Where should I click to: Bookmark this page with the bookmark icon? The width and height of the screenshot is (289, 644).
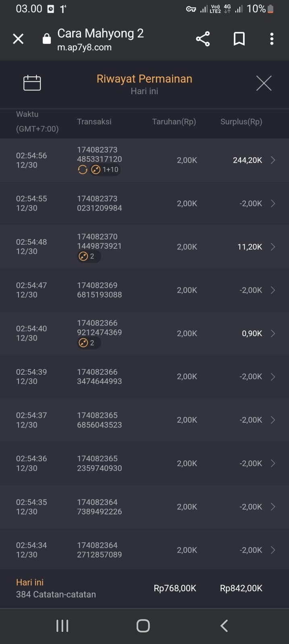coord(239,39)
